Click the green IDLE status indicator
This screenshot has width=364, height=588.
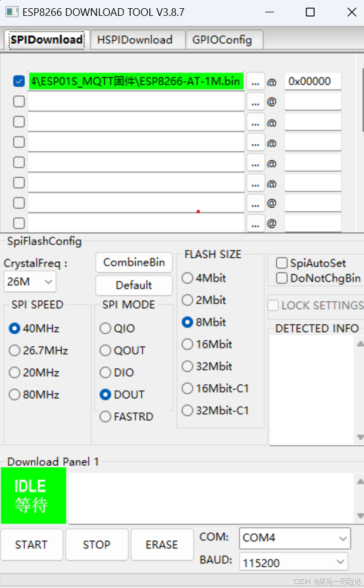tap(34, 496)
